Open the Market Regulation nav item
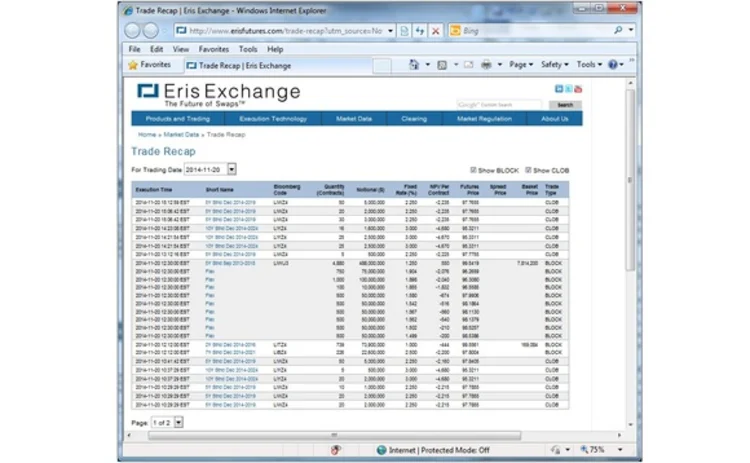Image resolution: width=750 pixels, height=463 pixels. click(x=485, y=119)
